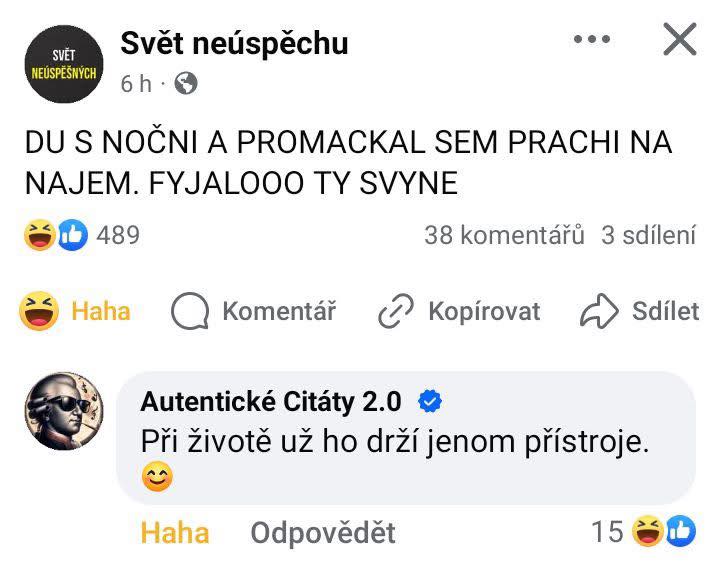Click the blue like icon beside 489
This screenshot has height=565, width=720.
click(x=73, y=235)
